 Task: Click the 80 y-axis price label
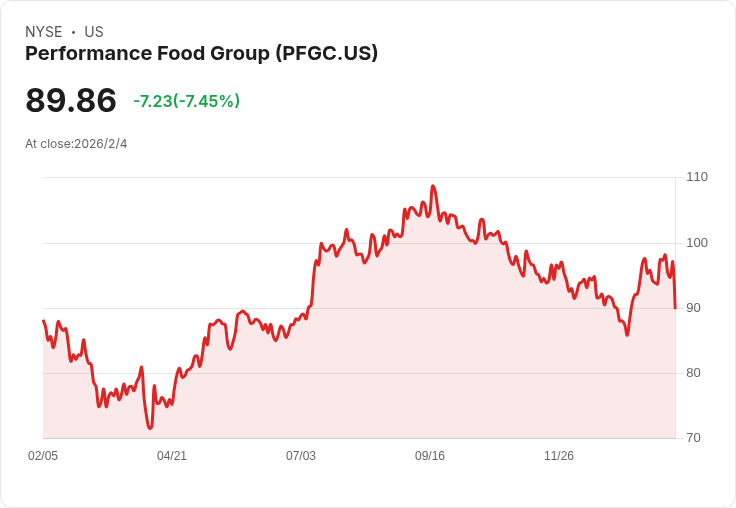coord(693,373)
